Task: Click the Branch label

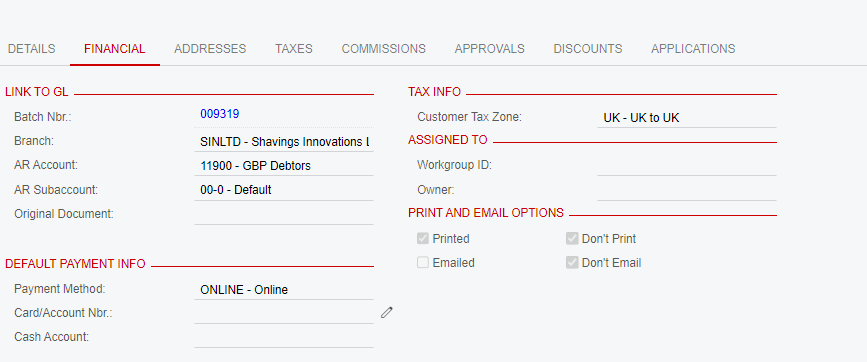Action: pos(34,141)
